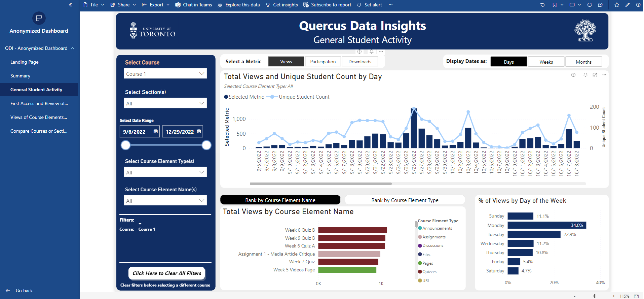The height and width of the screenshot is (299, 644).
Task: Click the Reset to default icon
Action: click(542, 5)
